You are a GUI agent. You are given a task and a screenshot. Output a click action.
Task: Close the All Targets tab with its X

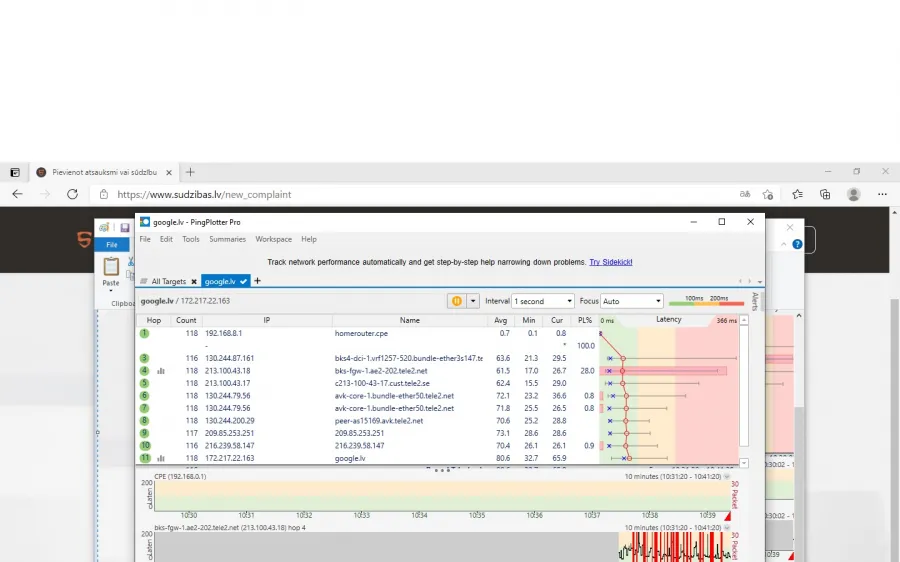click(x=194, y=281)
